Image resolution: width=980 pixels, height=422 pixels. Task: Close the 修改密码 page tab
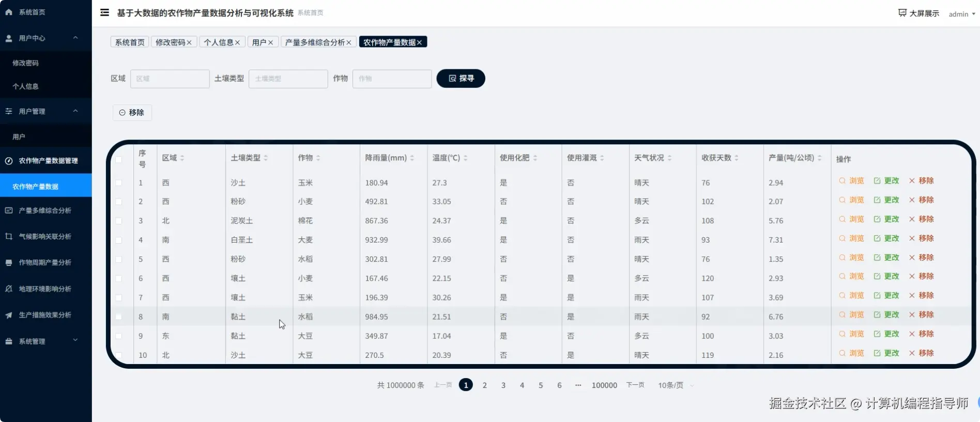click(x=189, y=43)
